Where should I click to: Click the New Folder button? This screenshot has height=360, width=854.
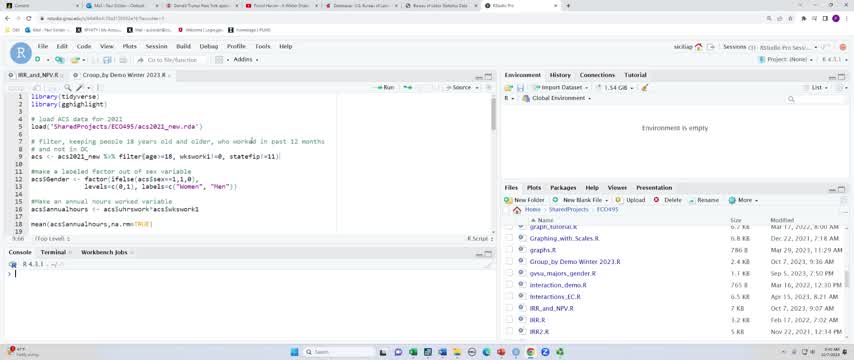[524, 200]
